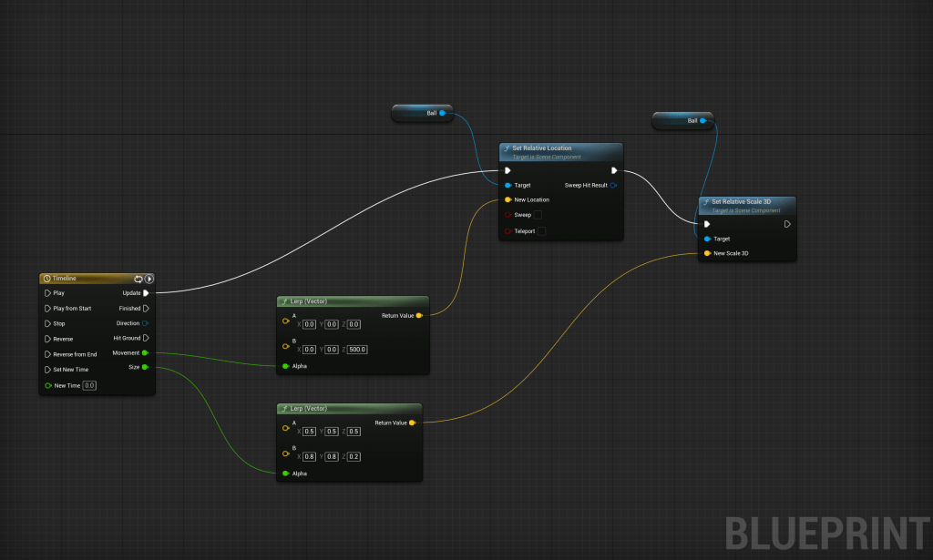Click the loop icon on the Timeline node

138,279
